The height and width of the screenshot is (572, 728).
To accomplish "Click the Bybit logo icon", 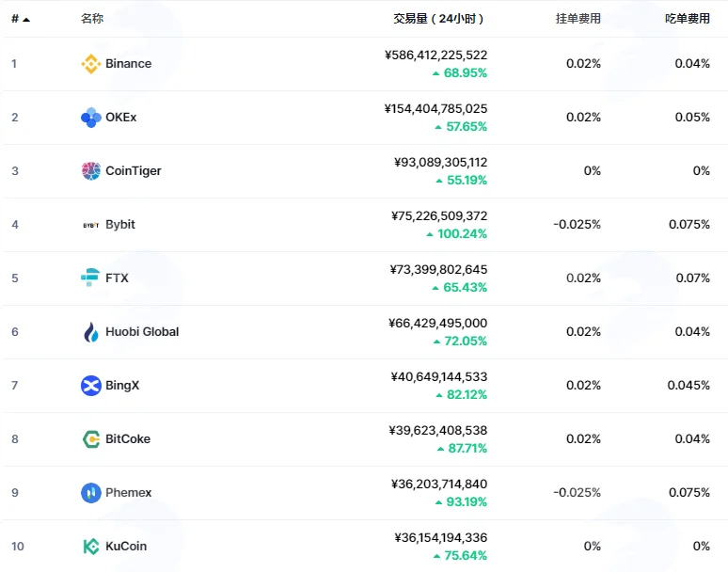I will click(91, 225).
